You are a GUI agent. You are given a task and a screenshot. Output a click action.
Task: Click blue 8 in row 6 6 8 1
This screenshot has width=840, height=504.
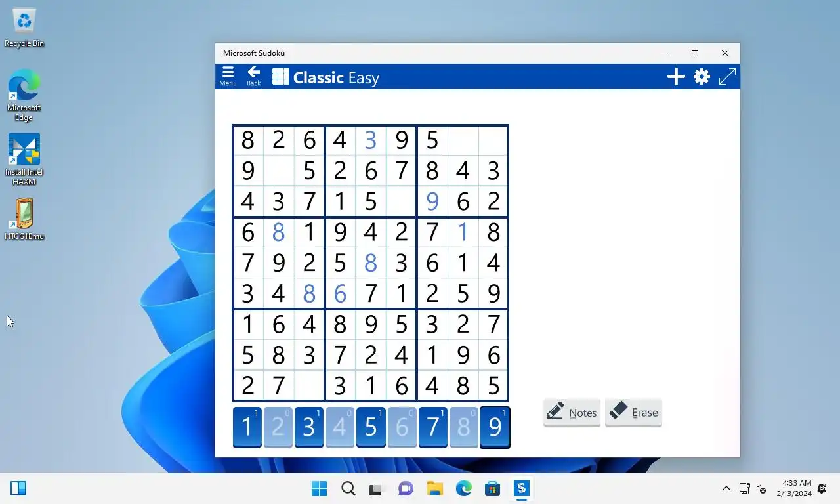tap(278, 232)
